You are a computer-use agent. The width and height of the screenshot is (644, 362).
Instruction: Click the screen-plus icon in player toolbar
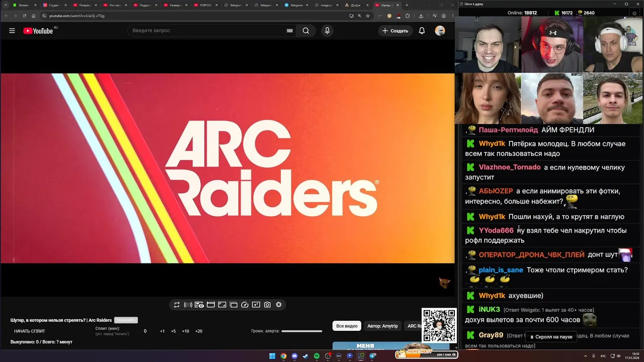256,305
